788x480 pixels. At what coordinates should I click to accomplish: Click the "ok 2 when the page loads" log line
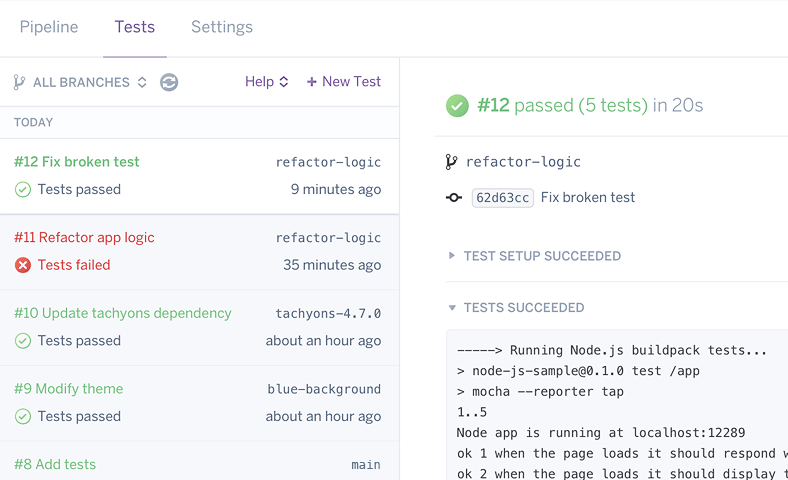point(622,473)
